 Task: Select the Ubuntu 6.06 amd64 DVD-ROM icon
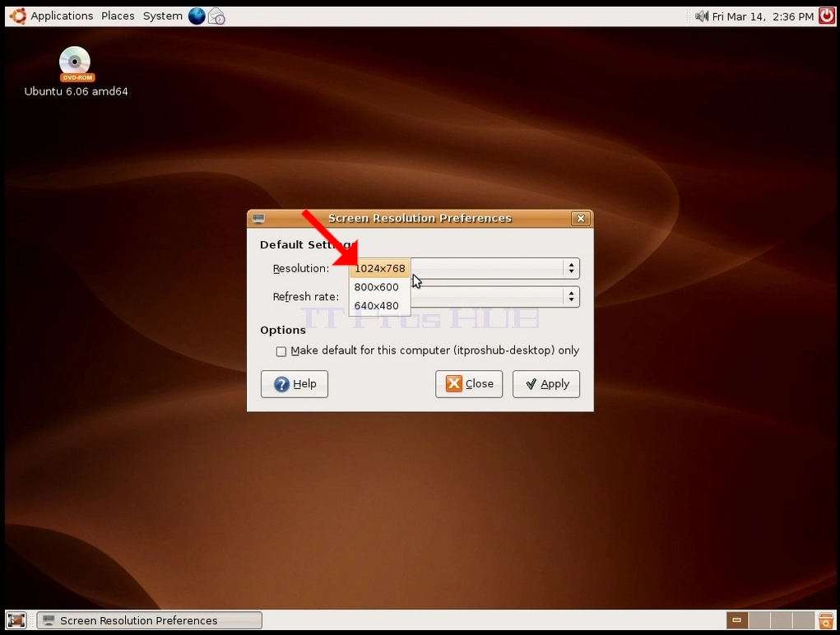point(76,72)
